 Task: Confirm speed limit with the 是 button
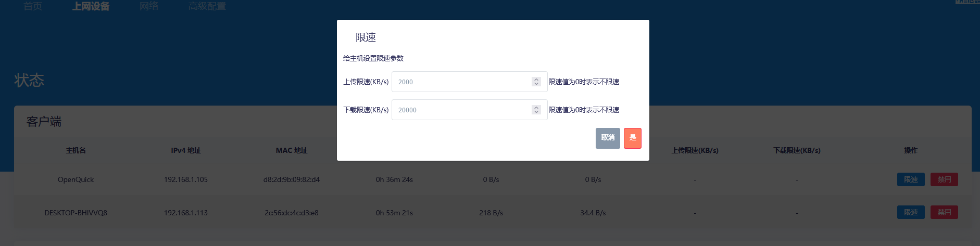tap(632, 138)
